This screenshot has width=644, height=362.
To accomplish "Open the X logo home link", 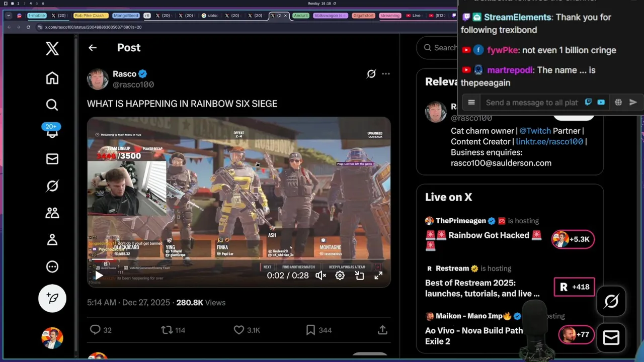I will coord(52,49).
